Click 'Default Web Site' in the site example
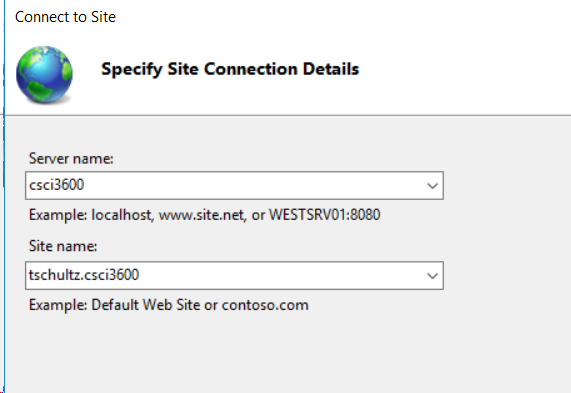The width and height of the screenshot is (571, 393). pyautogui.click(x=146, y=305)
